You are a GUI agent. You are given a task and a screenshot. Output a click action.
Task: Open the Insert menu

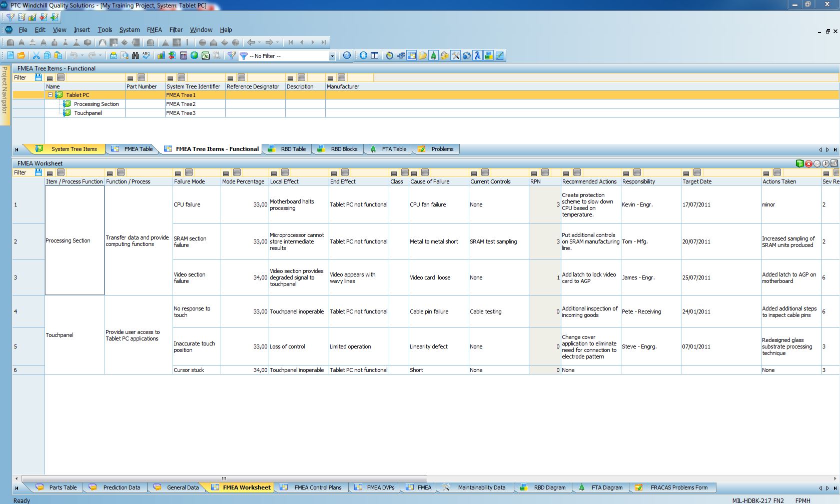(82, 30)
